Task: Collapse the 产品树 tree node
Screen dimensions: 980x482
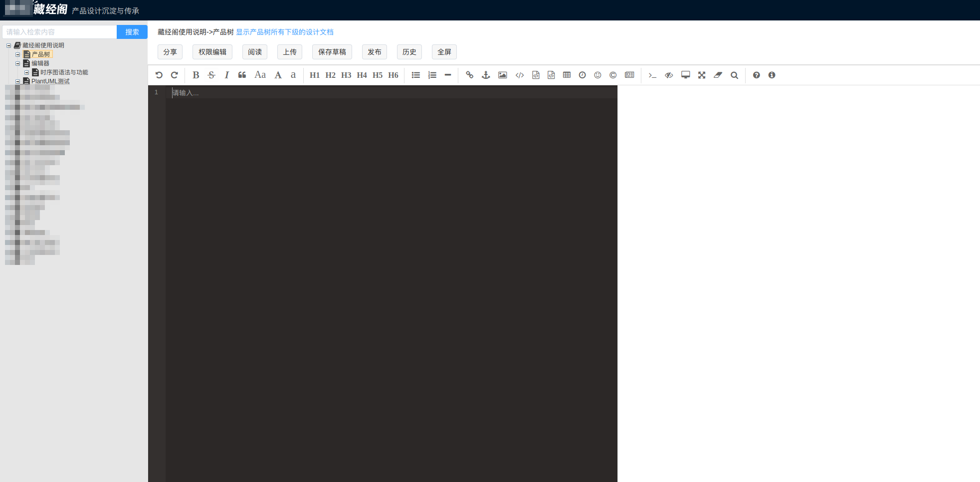Action: [17, 54]
